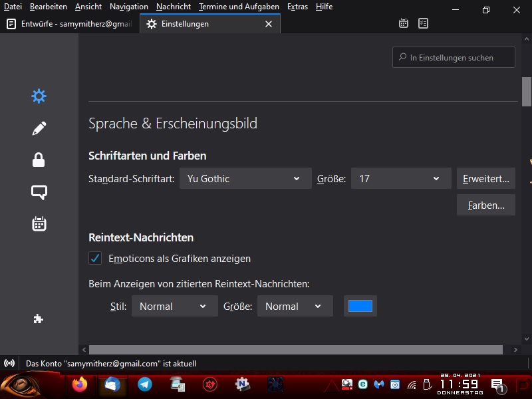This screenshot has height=399, width=532.
Task: Open the Chat settings speech bubble category
Action: tap(39, 192)
